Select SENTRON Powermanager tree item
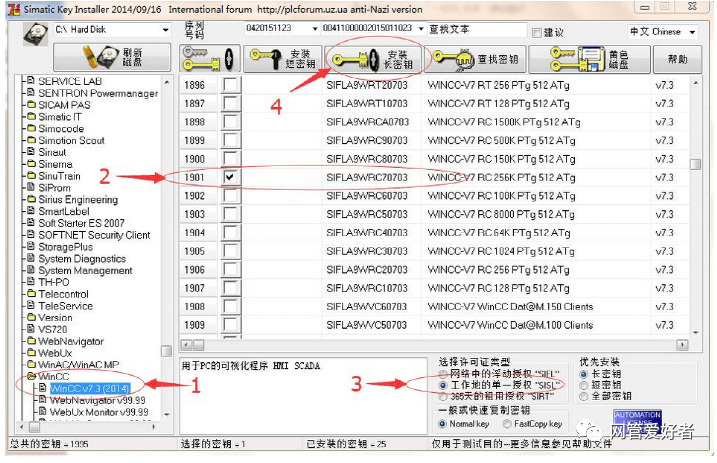717x463 pixels. tap(98, 93)
